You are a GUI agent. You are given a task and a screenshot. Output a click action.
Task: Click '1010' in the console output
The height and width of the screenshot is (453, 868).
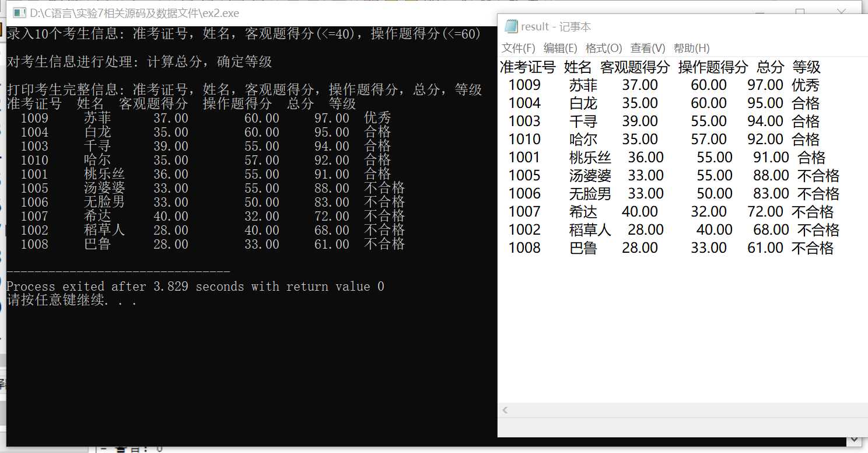tap(34, 160)
